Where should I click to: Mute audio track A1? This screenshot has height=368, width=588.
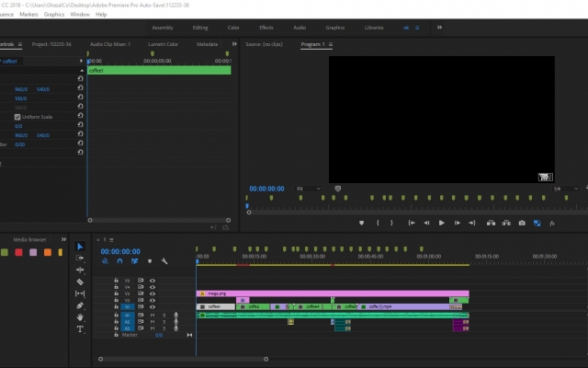(153, 316)
